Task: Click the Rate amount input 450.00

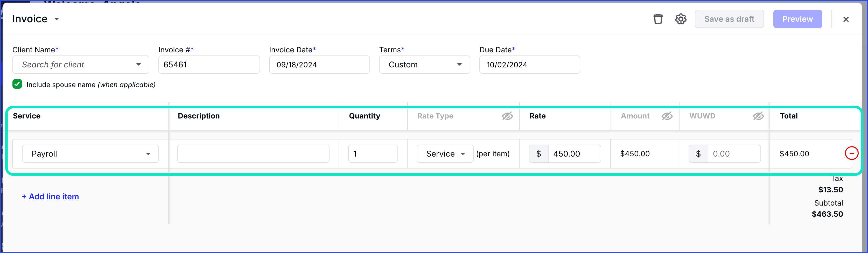Action: [x=574, y=154]
